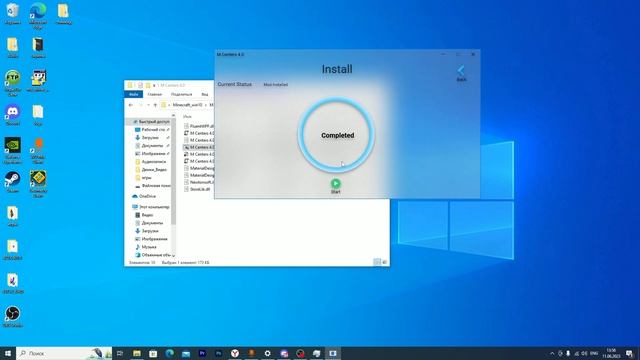Open the taskbar clock and date

[611, 353]
